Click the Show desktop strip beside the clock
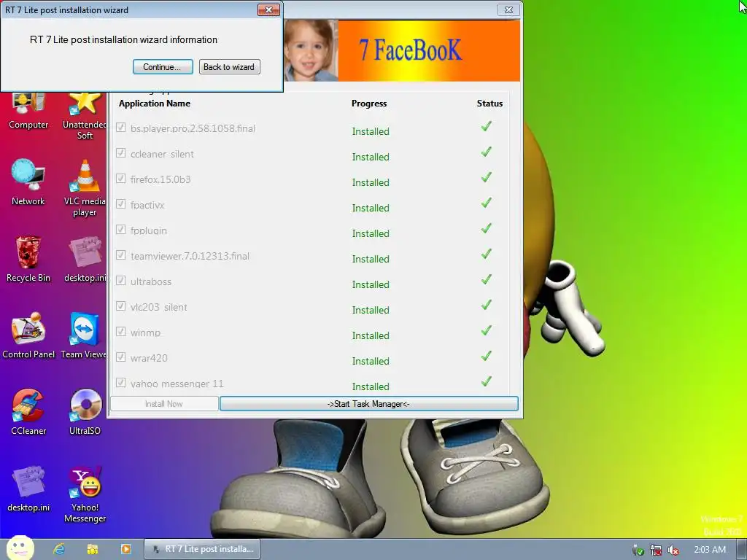The width and height of the screenshot is (747, 560). [742, 550]
